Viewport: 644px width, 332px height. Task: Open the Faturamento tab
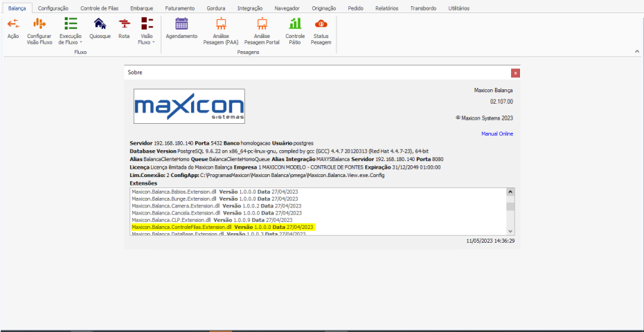[x=180, y=8]
